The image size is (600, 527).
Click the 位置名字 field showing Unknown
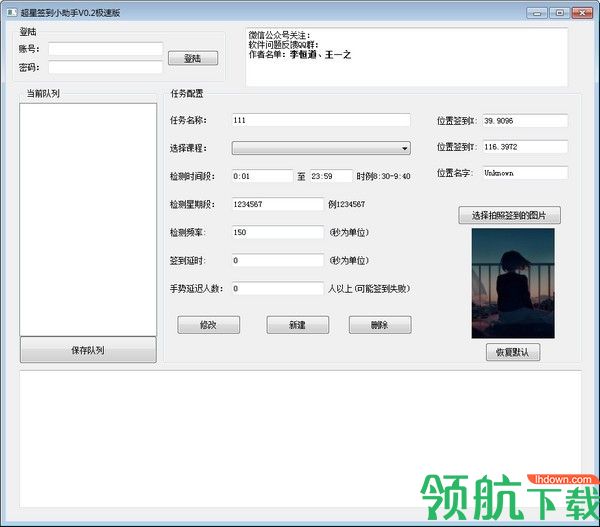point(525,173)
